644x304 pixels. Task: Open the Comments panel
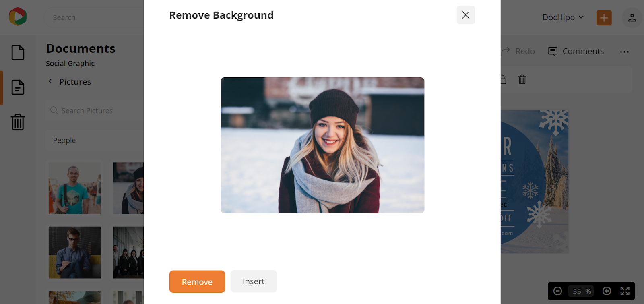coord(576,51)
